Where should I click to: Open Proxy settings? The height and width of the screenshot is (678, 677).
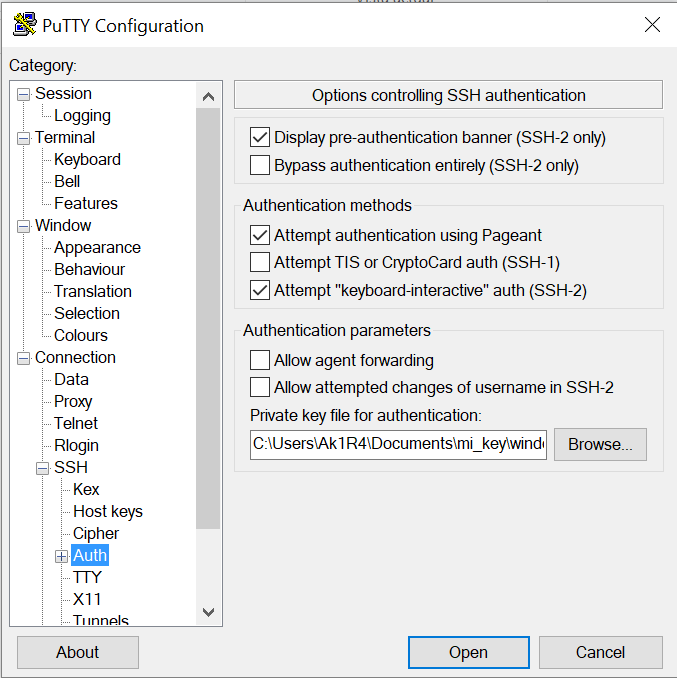pyautogui.click(x=73, y=401)
